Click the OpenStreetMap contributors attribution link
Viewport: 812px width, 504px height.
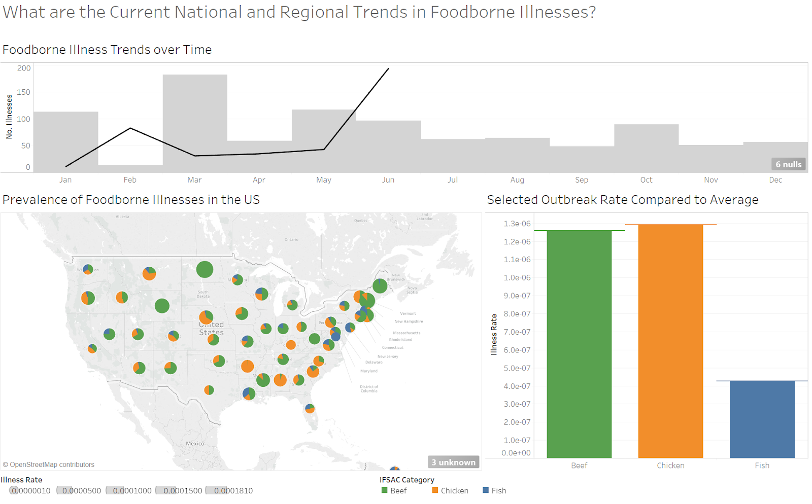point(48,464)
